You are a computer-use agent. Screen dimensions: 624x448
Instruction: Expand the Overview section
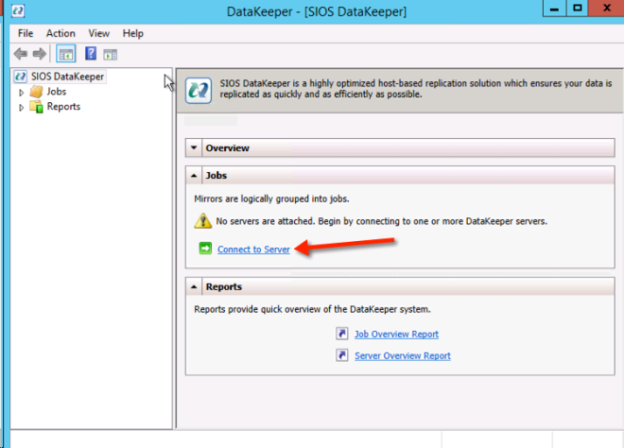coord(194,148)
